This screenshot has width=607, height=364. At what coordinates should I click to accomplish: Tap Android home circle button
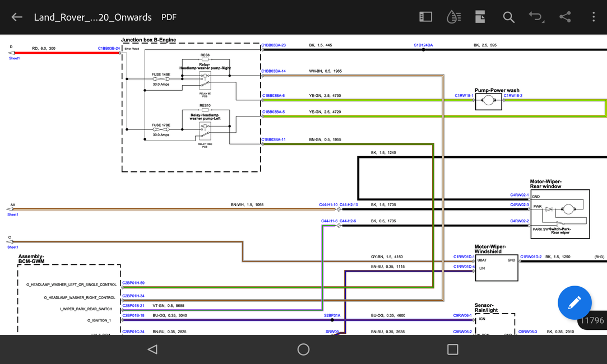(x=304, y=349)
